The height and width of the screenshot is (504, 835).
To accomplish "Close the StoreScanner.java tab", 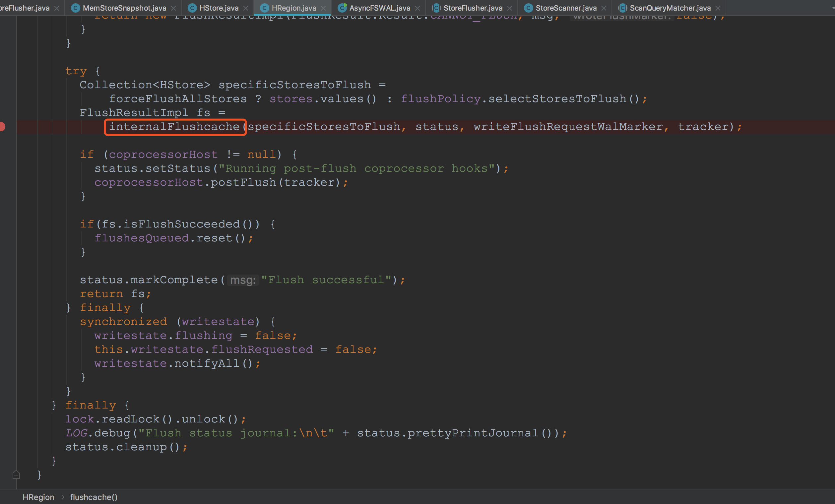I will (x=604, y=8).
